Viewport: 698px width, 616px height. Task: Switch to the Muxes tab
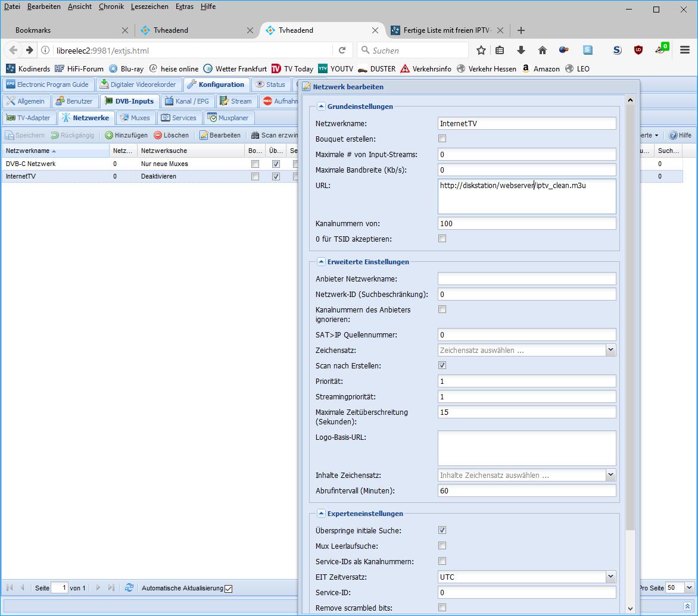[136, 118]
